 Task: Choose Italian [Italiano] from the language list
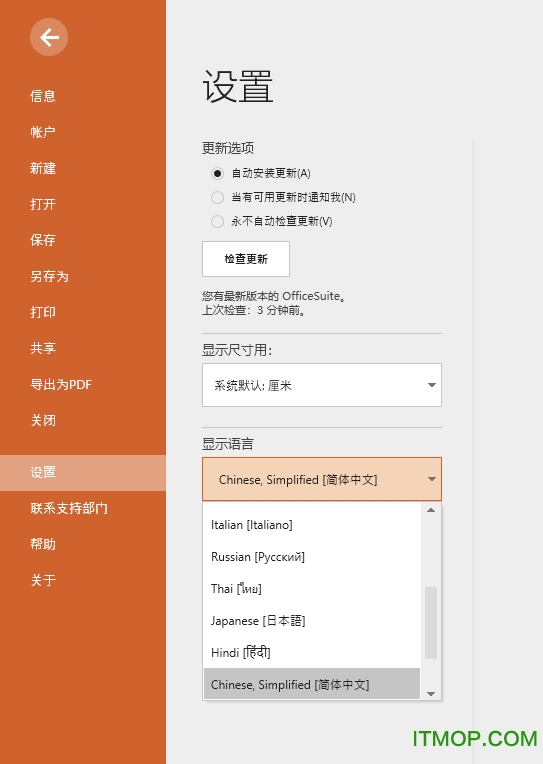click(x=312, y=525)
